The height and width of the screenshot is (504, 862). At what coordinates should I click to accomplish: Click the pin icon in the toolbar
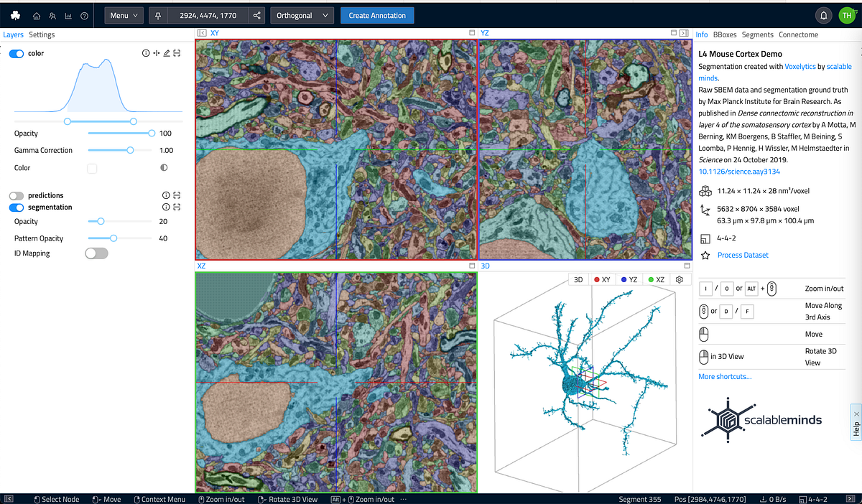click(x=157, y=14)
